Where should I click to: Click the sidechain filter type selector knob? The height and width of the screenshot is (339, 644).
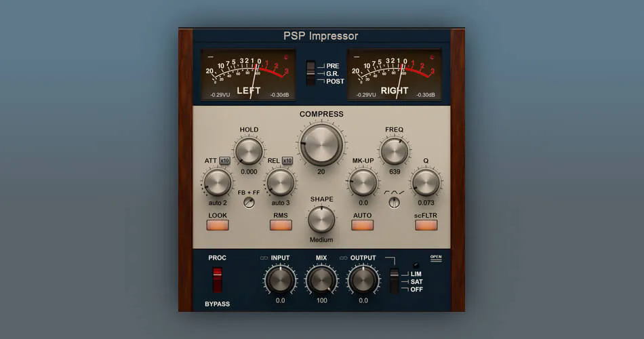394,203
